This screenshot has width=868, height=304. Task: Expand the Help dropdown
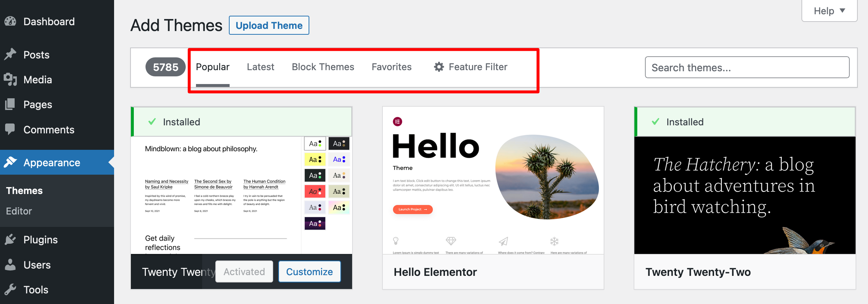tap(829, 11)
